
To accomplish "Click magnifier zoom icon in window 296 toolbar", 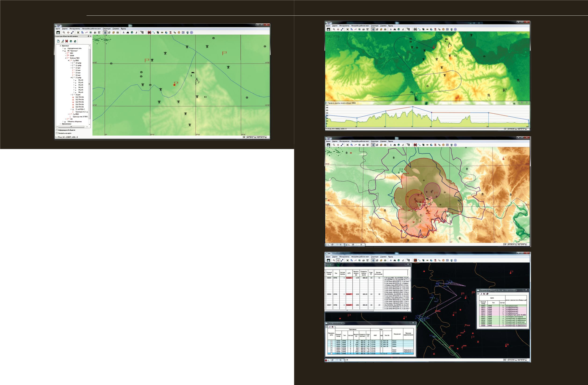I will click(64, 32).
